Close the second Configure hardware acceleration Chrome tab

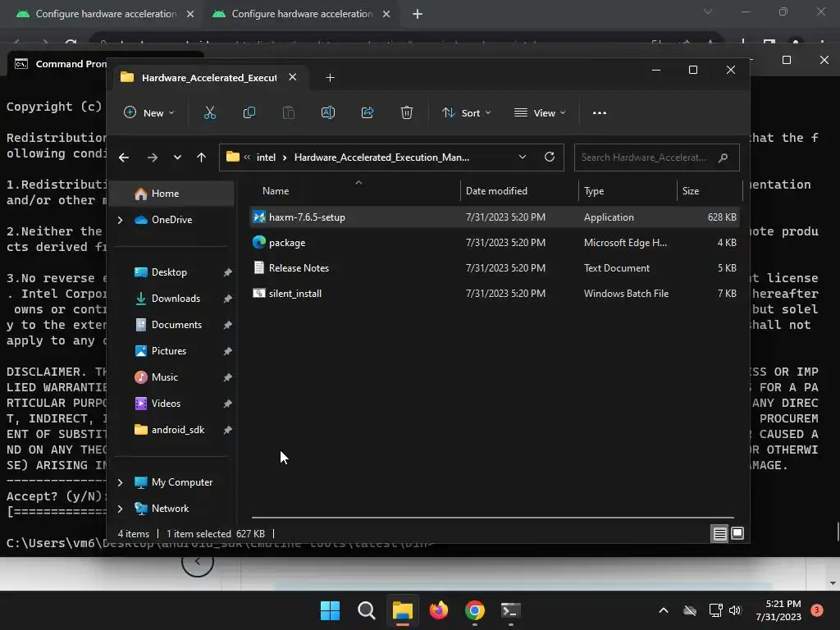386,14
